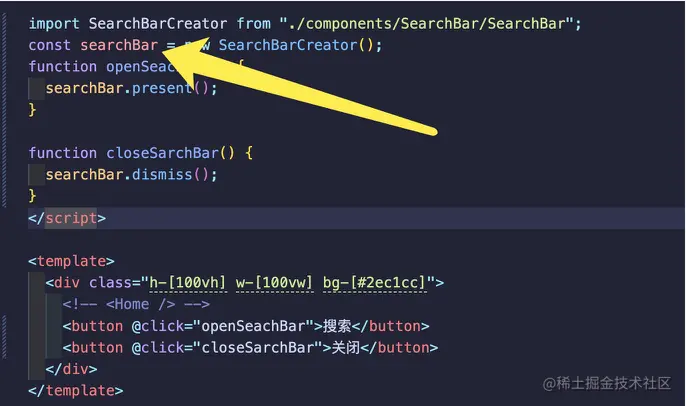Click the closing div tag
This screenshot has height=406, width=686.
[71, 369]
